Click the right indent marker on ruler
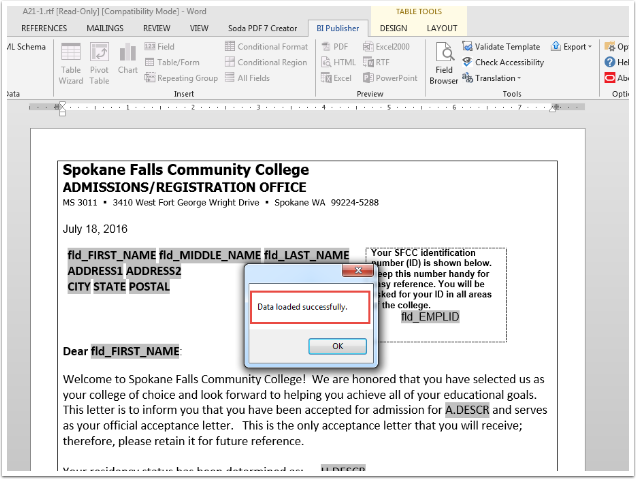Screen dimensions: 636x479 coord(553,108)
